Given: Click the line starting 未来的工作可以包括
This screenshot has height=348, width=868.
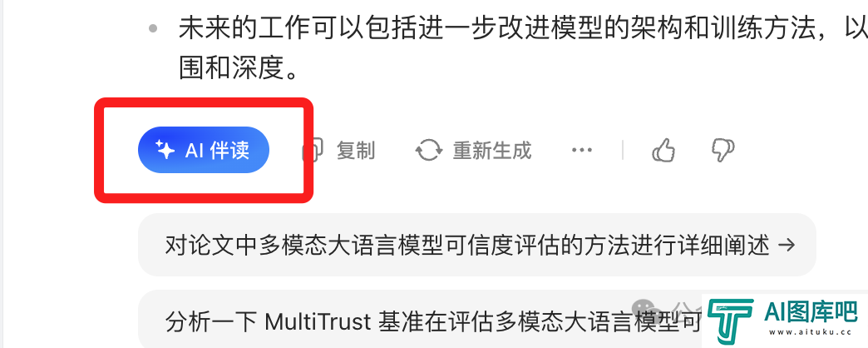Looking at the screenshot, I should tap(523, 27).
